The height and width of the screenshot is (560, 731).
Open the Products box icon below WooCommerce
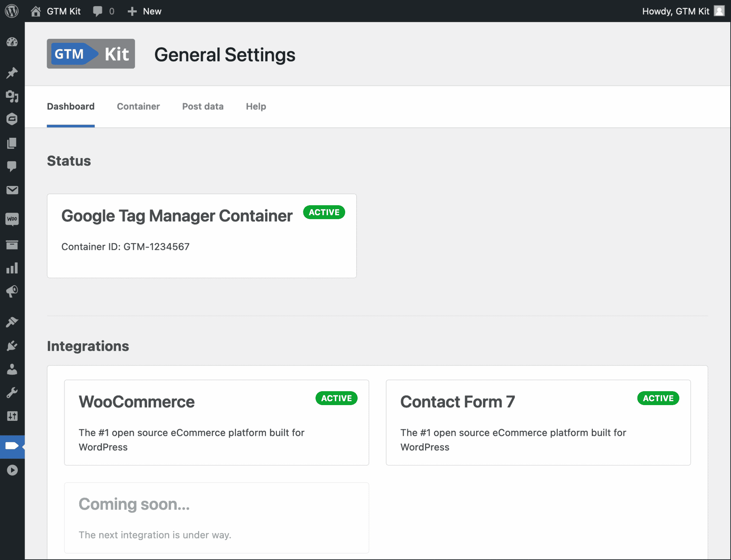point(12,244)
